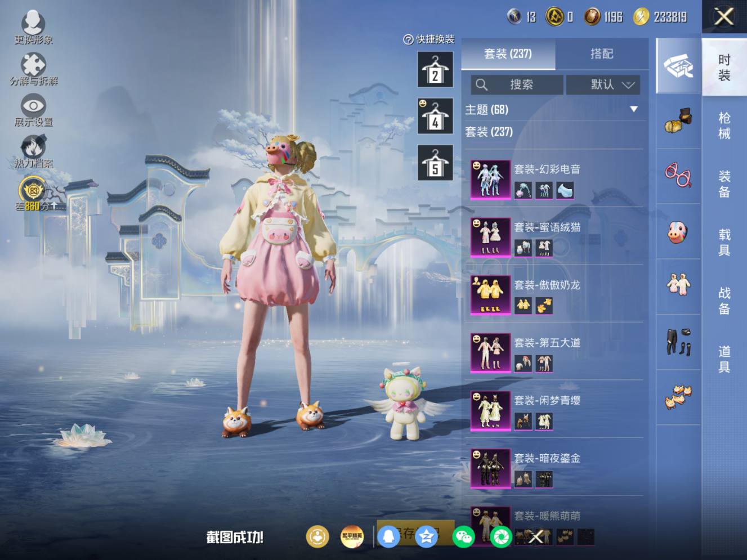
Task: Share screenshot via WeChat icon
Action: (x=463, y=537)
